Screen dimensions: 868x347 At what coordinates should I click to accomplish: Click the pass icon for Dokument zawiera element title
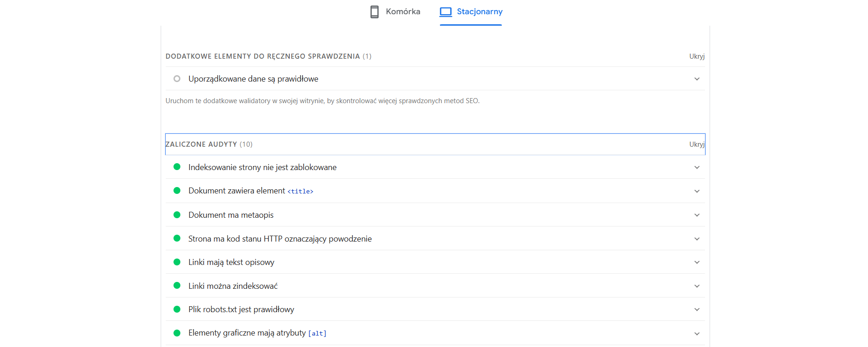pos(177,191)
